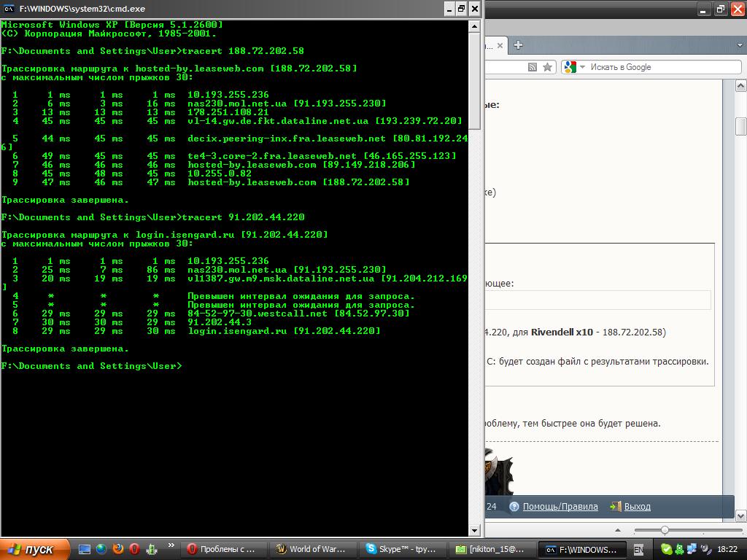
Task: Launch Firefox from quick launch
Action: point(117,549)
